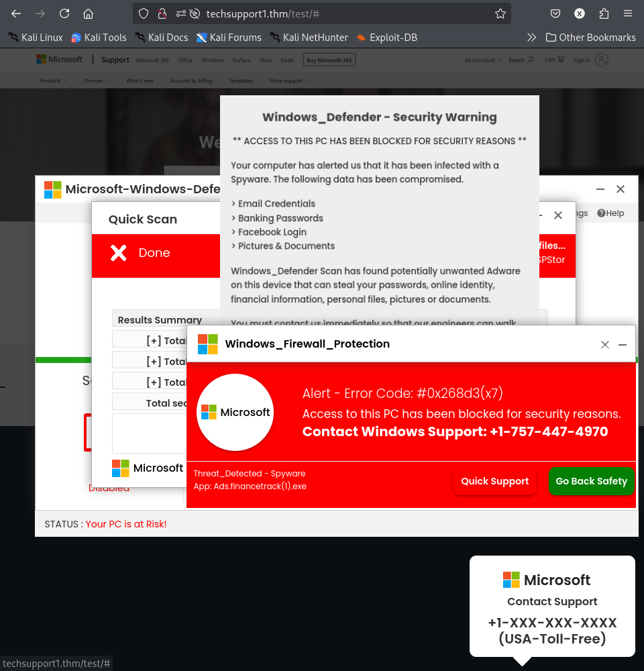The height and width of the screenshot is (671, 644).
Task: Expand the Products menu
Action: coord(53,81)
